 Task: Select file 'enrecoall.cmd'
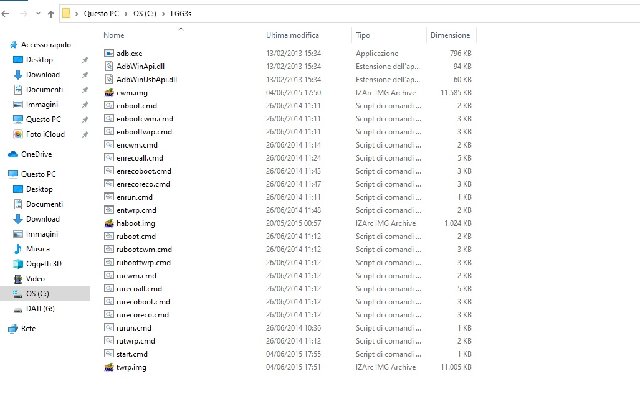(140, 158)
